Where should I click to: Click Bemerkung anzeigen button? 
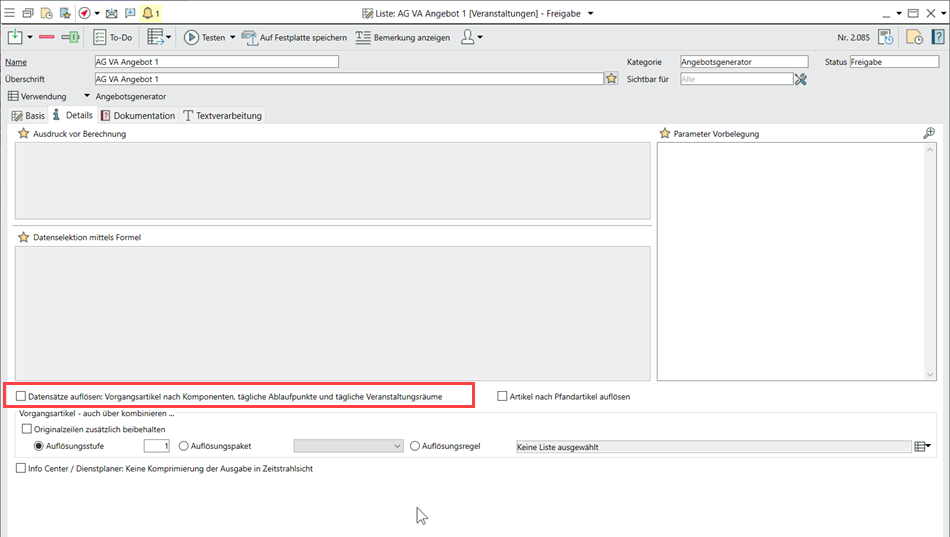(x=402, y=37)
